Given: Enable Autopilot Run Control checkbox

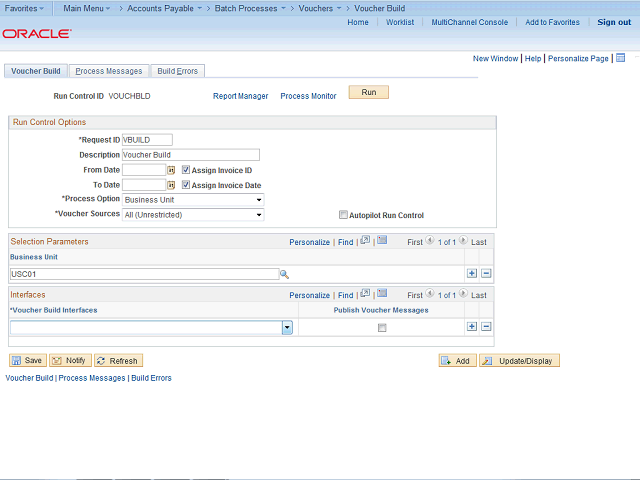Looking at the screenshot, I should (343, 215).
